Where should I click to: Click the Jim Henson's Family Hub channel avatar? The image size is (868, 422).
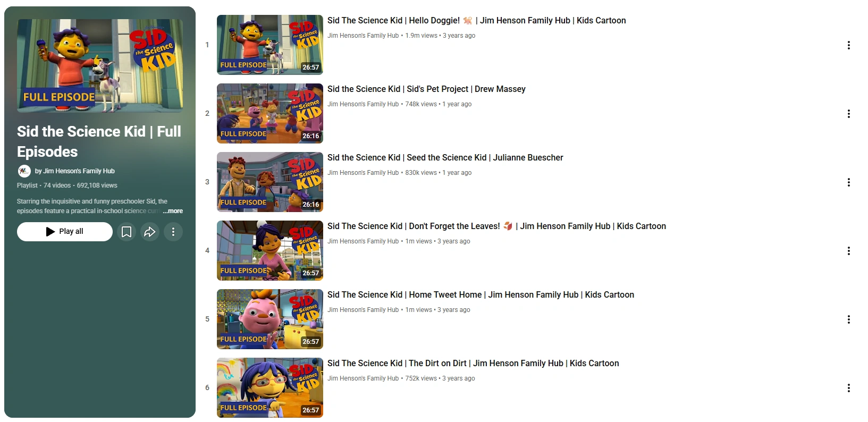point(24,171)
